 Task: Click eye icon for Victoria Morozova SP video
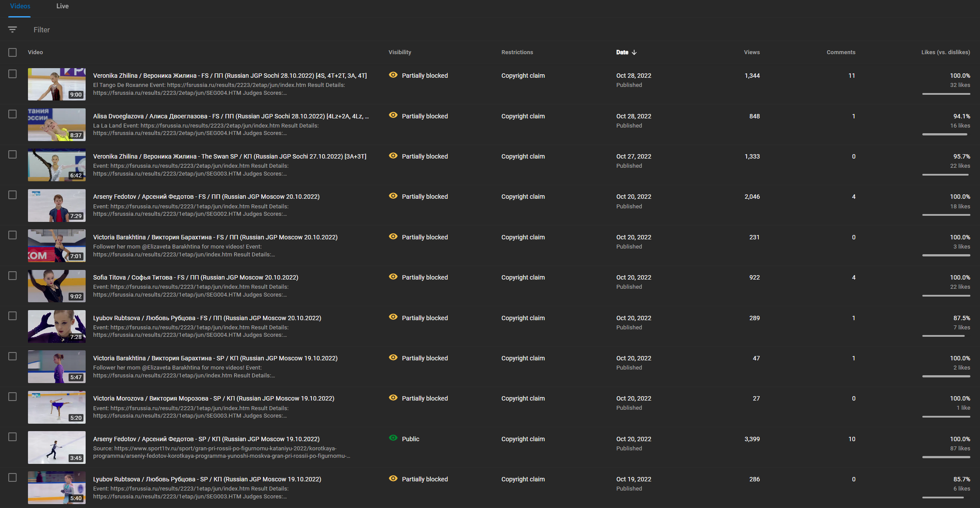[393, 398]
